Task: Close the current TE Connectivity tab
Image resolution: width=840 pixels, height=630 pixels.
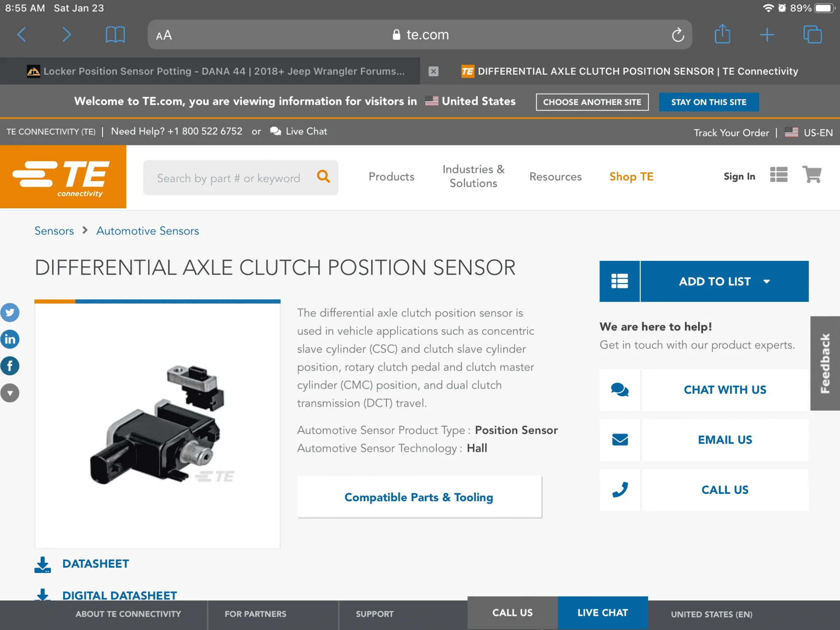Action: (433, 71)
